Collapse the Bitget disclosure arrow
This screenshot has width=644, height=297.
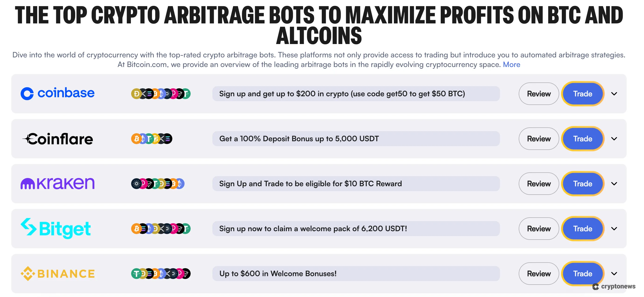pos(614,229)
